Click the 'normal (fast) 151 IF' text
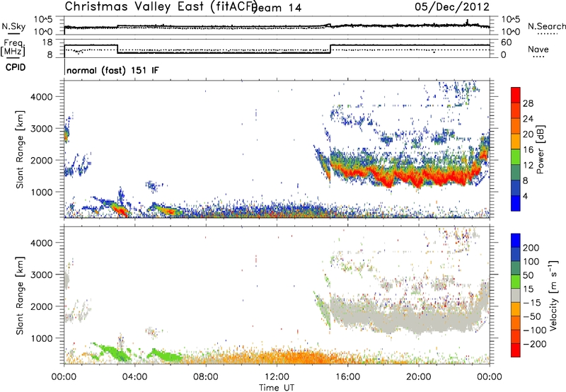The height and width of the screenshot is (392, 566). point(112,70)
